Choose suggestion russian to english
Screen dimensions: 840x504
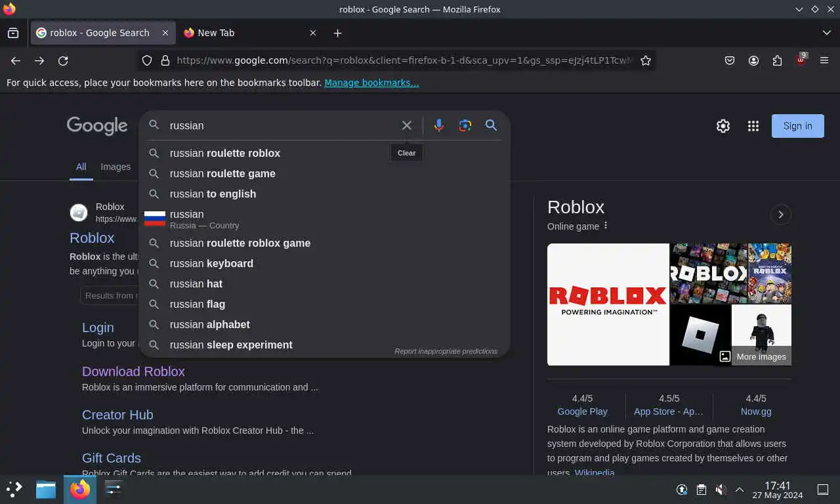[x=324, y=194]
